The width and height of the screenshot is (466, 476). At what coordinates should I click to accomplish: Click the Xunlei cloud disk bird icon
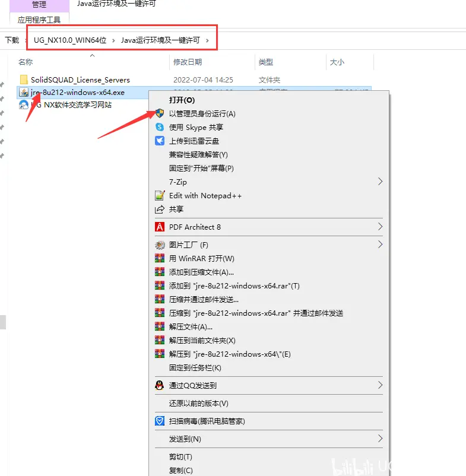click(x=160, y=141)
